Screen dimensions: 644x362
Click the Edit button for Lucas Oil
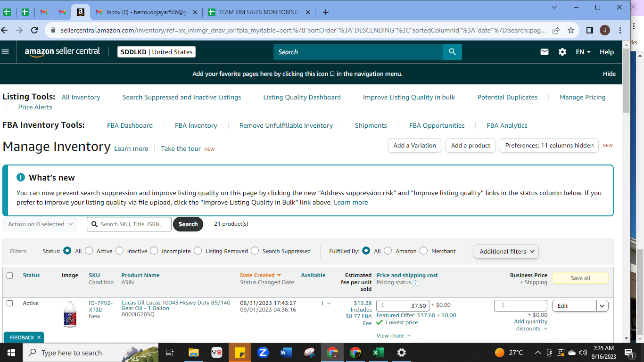[x=574, y=306]
